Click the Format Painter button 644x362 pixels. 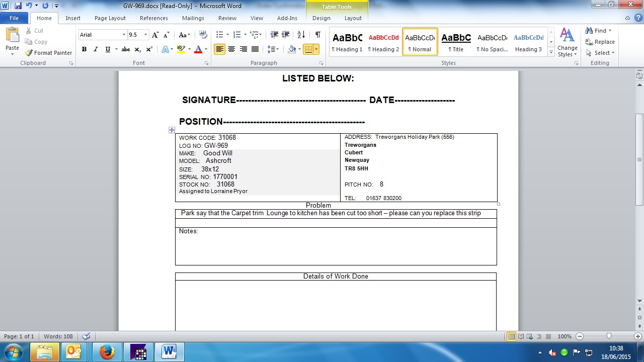point(49,53)
